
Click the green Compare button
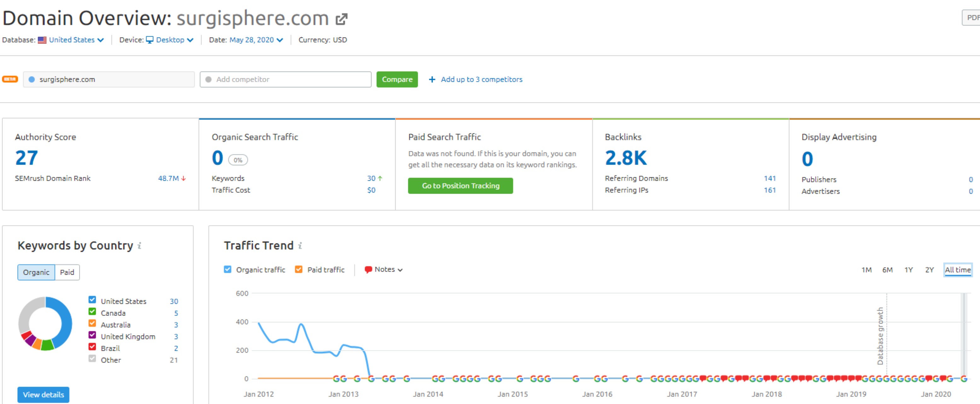point(397,79)
